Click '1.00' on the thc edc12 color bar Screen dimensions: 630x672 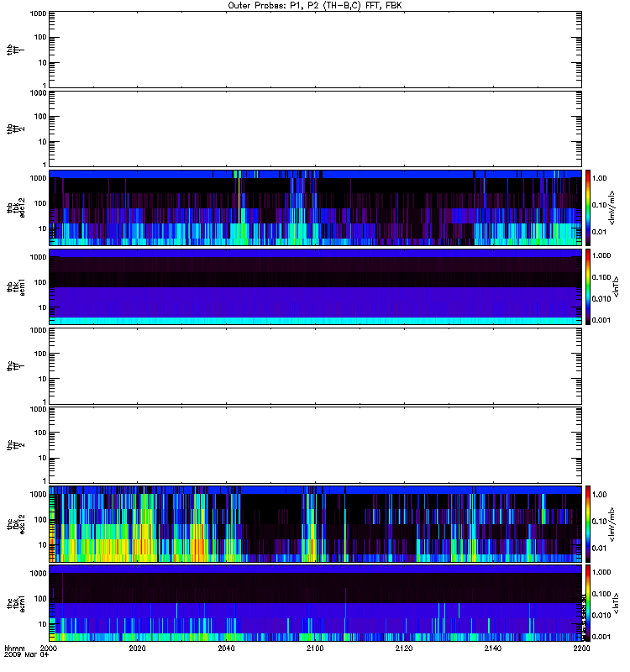(x=599, y=495)
